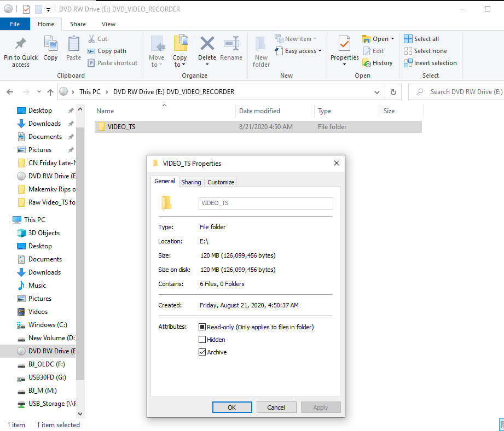Select the VIDEO_TS folder row
504x431 pixels.
coord(258,127)
